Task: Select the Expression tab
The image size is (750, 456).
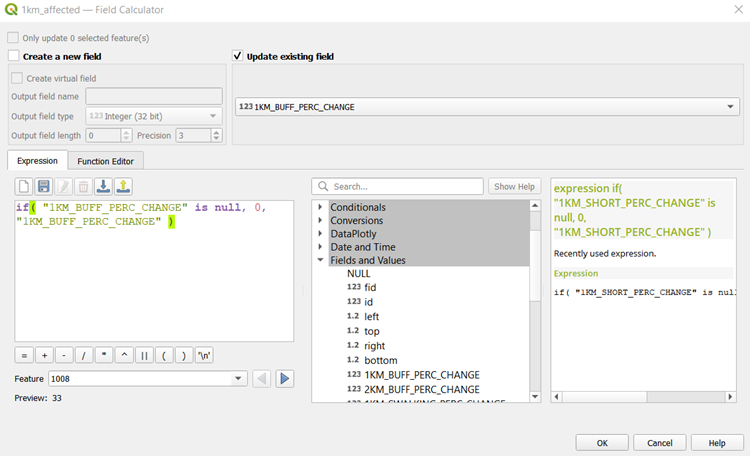Action: [x=38, y=161]
